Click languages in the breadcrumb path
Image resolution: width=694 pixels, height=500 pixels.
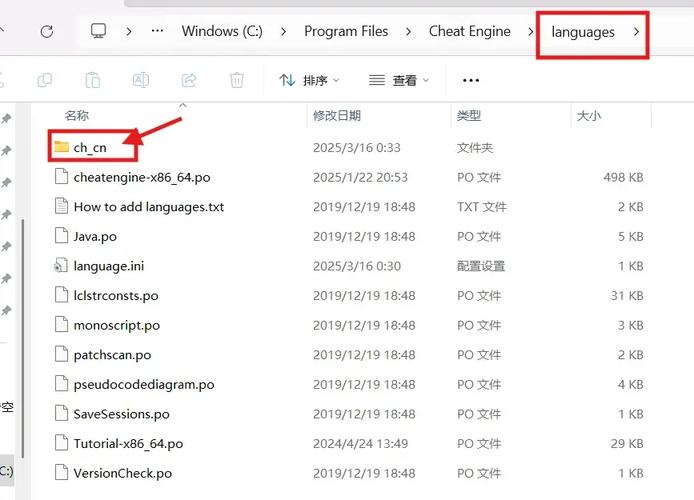[x=583, y=32]
